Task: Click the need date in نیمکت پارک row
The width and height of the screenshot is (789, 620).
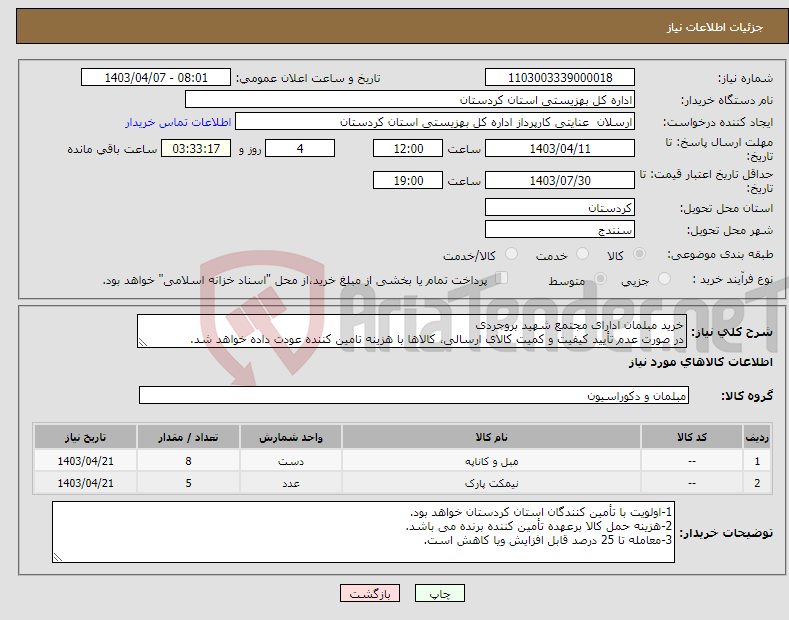Action: pyautogui.click(x=86, y=483)
